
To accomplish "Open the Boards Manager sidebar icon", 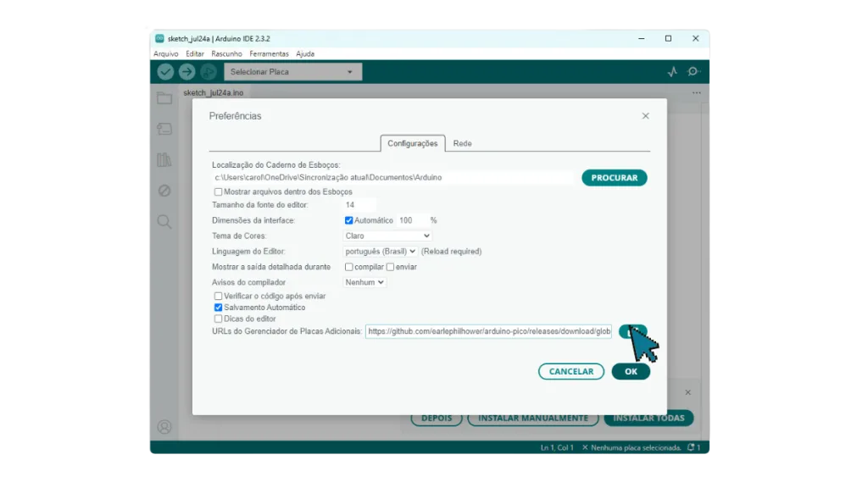I will (x=164, y=129).
